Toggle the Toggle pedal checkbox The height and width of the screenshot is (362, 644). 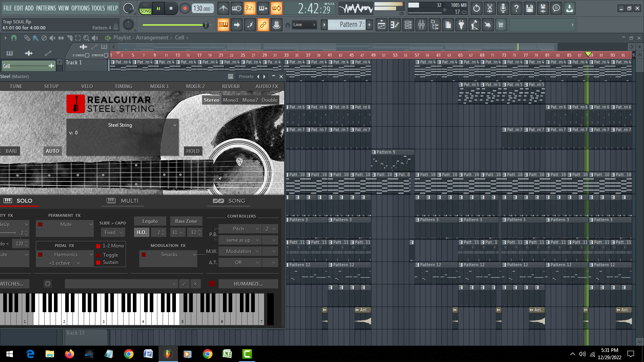[x=98, y=255]
